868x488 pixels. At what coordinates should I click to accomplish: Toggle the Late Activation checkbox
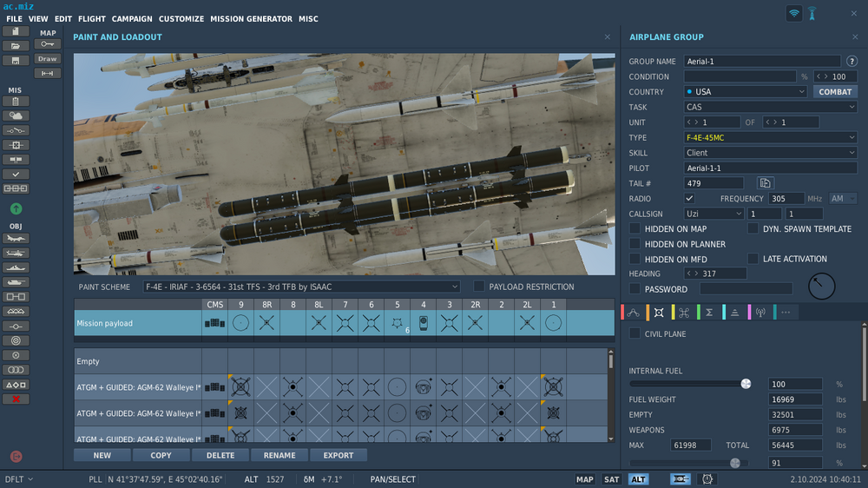(x=753, y=259)
